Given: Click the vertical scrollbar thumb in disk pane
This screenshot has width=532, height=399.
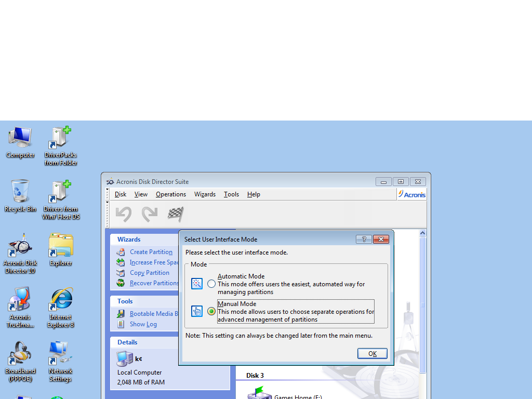Looking at the screenshot, I should 422,305.
